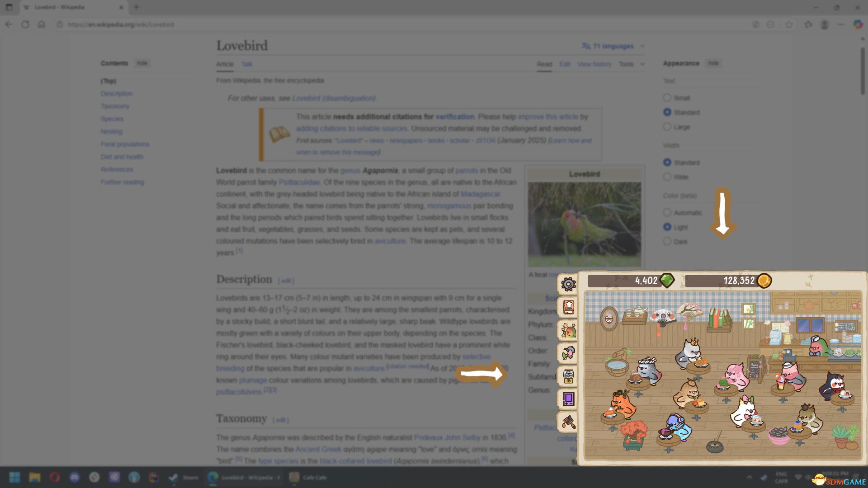Open the Cafe Cafe taskbar window
This screenshot has height=488, width=868.
point(309,477)
